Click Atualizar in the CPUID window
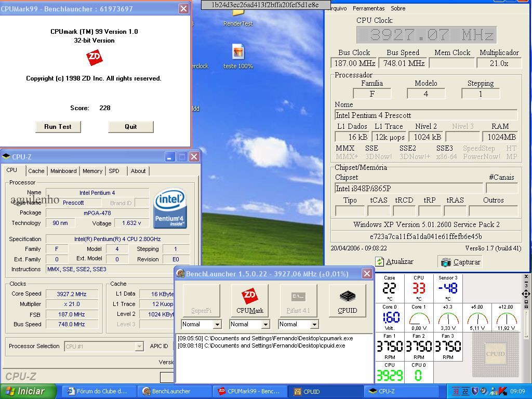 click(x=394, y=262)
